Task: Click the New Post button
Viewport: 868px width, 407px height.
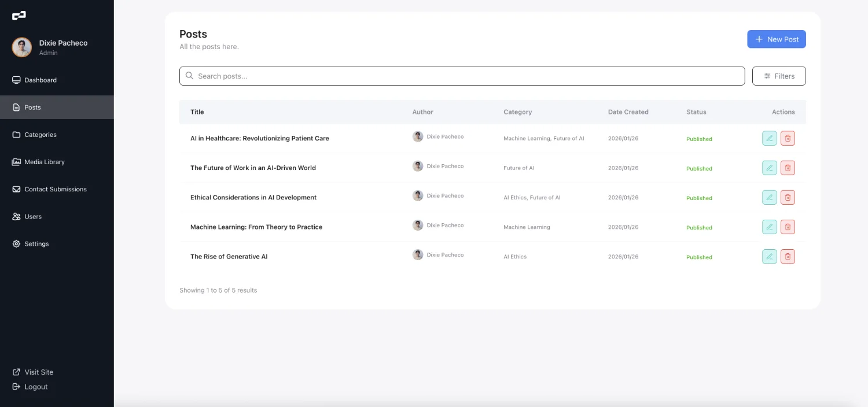Action: click(777, 39)
